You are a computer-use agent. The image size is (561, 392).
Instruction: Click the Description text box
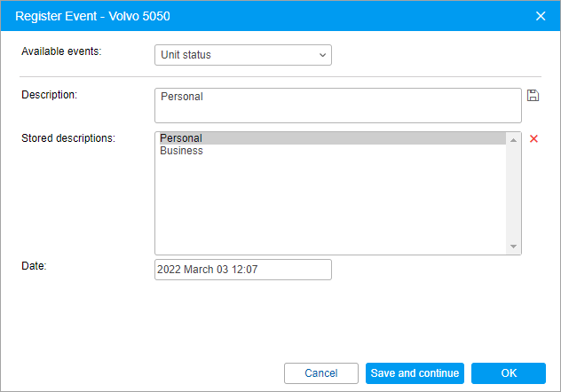pos(337,105)
